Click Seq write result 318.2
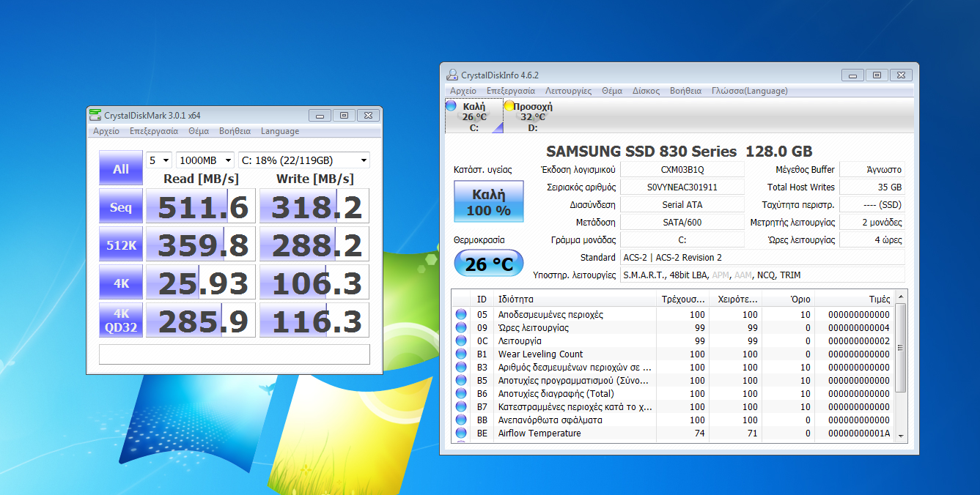This screenshot has width=980, height=495. pyautogui.click(x=314, y=207)
